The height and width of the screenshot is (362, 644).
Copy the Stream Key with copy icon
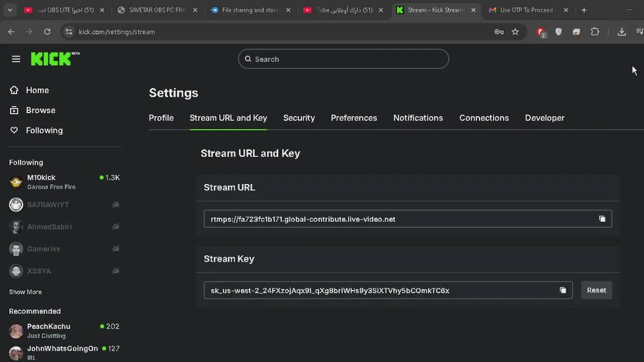(x=562, y=290)
